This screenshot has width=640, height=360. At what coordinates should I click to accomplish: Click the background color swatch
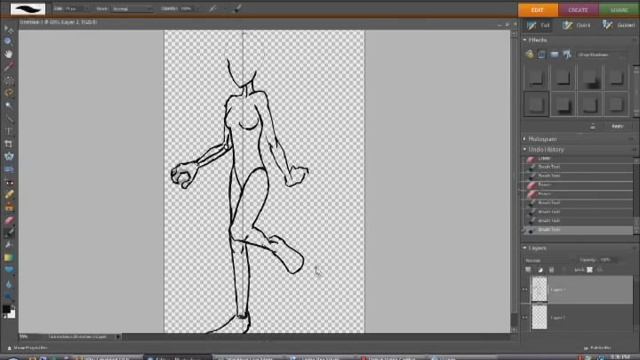pos(12,314)
